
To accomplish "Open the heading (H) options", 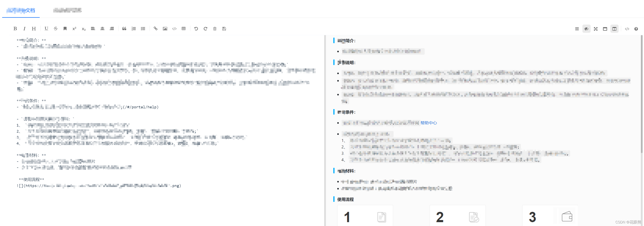I will pyautogui.click(x=34, y=29).
